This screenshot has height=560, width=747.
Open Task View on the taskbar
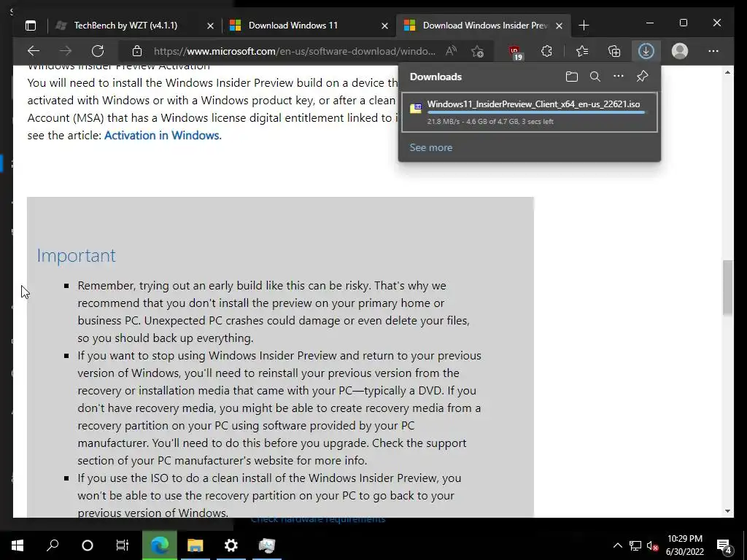(123, 545)
